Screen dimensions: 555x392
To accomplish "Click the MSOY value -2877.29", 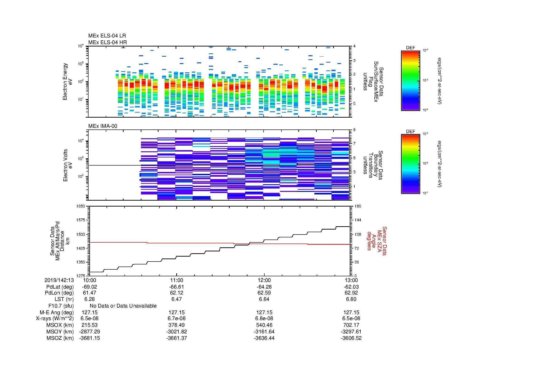I will click(89, 332).
